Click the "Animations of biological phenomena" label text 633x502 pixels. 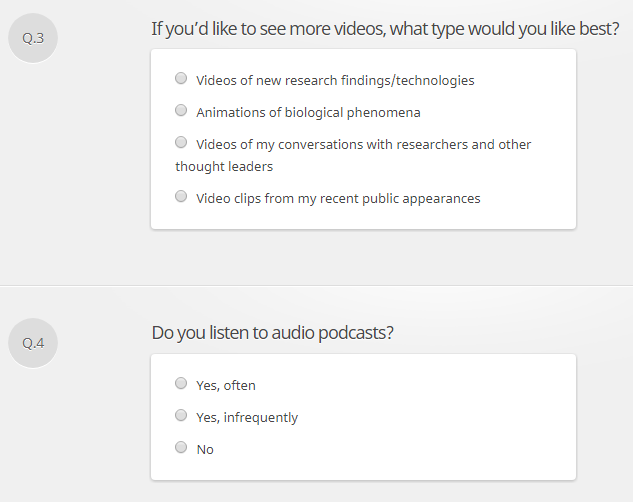(x=308, y=112)
